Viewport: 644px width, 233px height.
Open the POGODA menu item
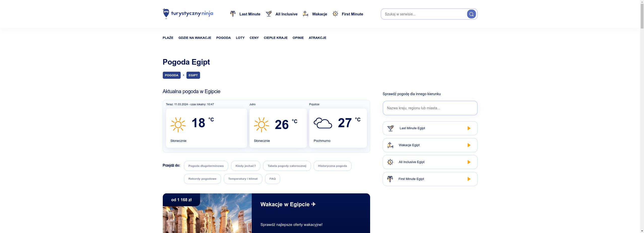point(223,38)
